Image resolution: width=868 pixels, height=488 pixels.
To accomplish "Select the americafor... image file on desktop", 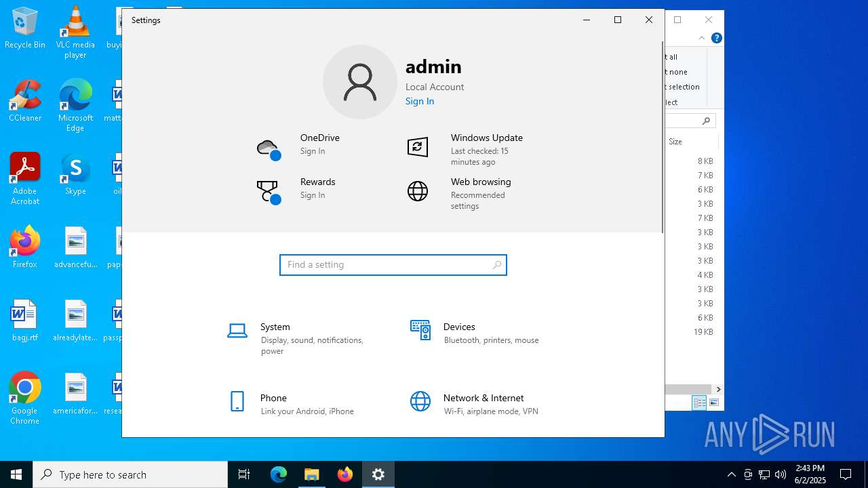I will pos(75,394).
